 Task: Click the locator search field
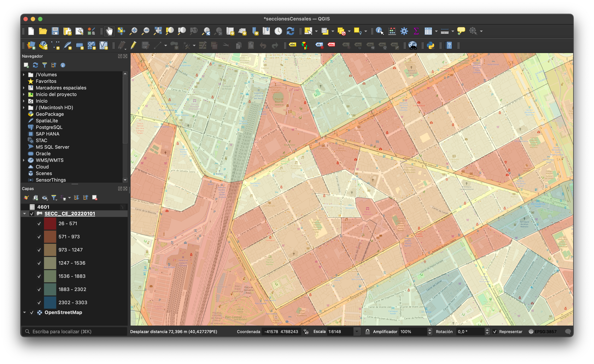coord(74,332)
